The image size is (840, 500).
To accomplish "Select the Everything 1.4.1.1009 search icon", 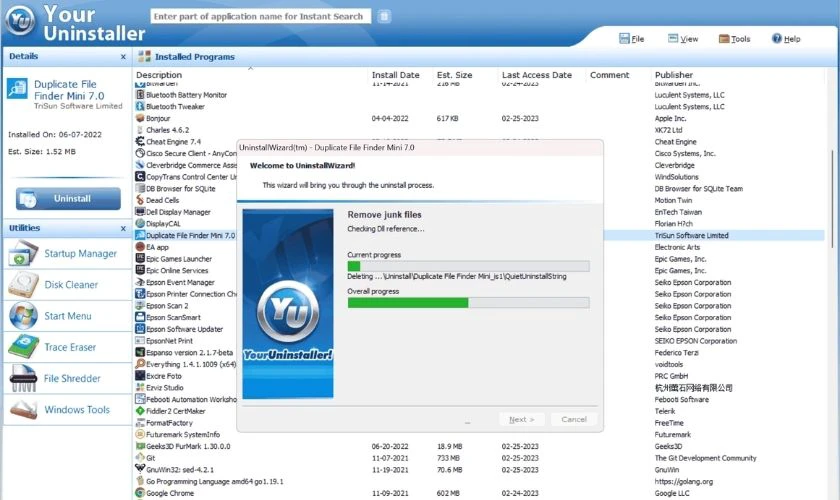I will click(x=140, y=364).
